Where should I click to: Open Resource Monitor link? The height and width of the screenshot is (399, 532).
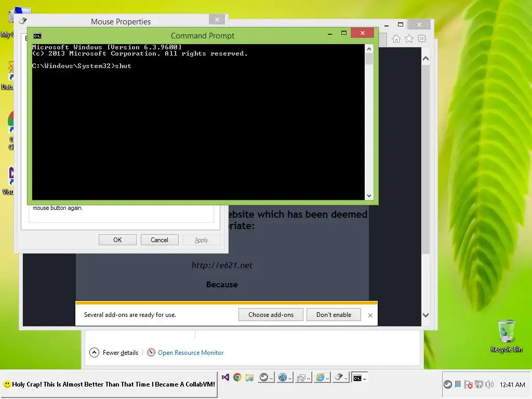[191, 353]
